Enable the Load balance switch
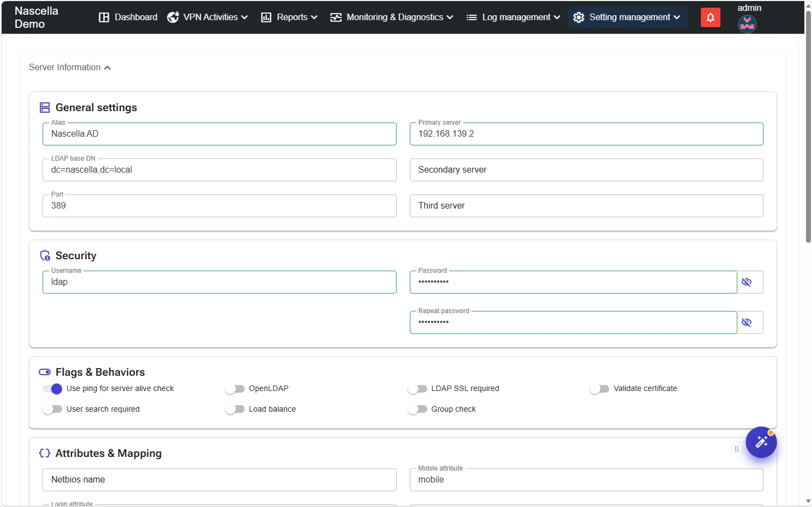Screen dimensions: 812x507 tap(235, 410)
